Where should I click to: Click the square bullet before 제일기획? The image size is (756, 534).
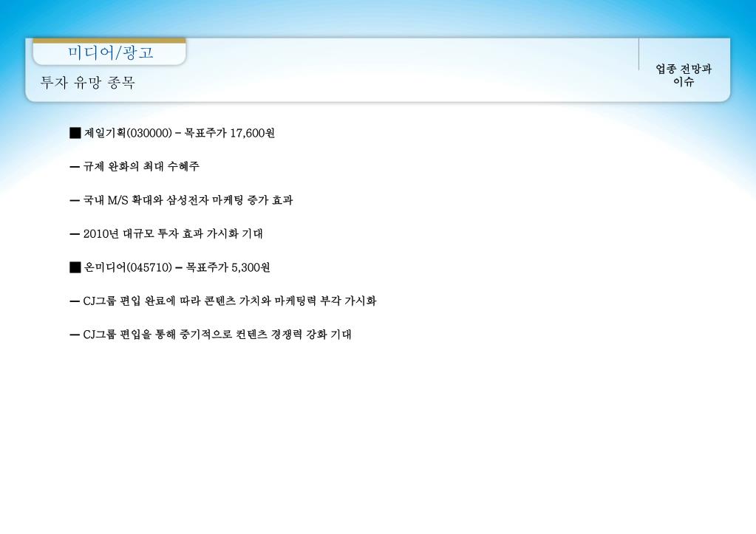pos(75,133)
